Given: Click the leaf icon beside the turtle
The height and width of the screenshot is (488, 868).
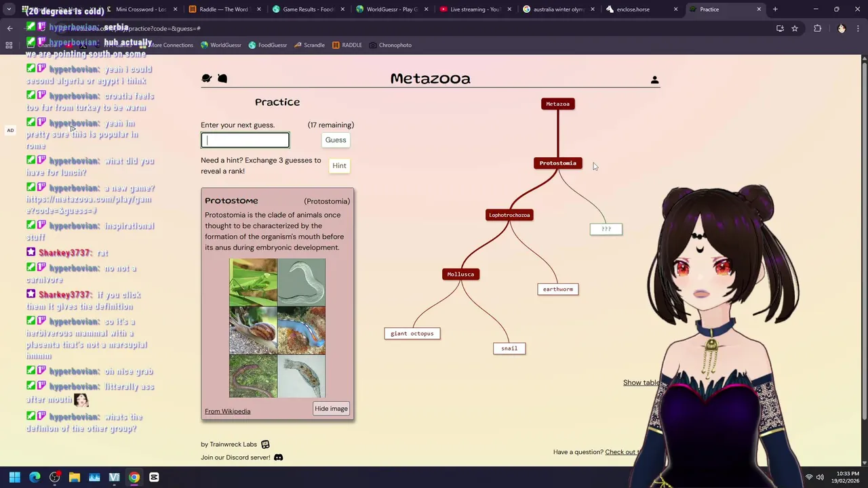Looking at the screenshot, I should tap(222, 79).
